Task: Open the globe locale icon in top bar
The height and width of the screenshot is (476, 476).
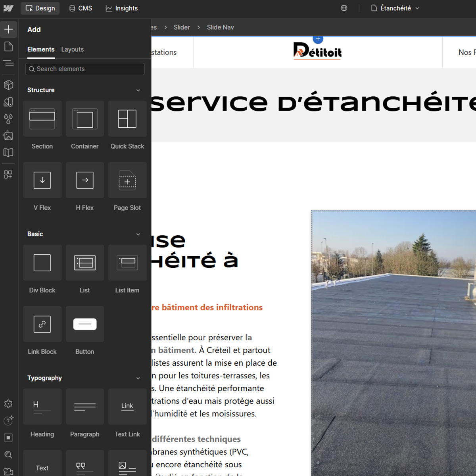Action: (x=344, y=8)
